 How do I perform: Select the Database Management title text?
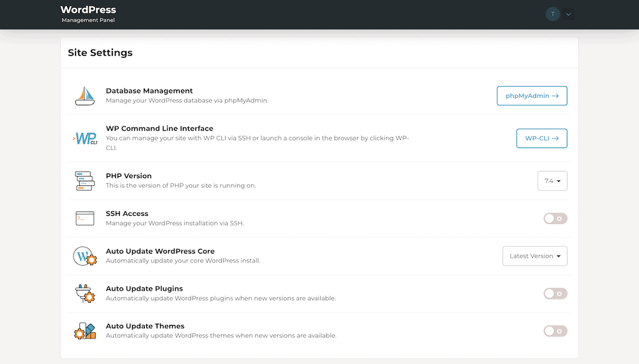pyautogui.click(x=149, y=91)
